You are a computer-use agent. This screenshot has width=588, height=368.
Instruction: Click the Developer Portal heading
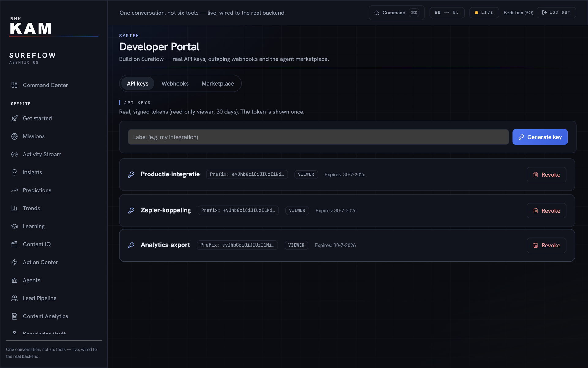pyautogui.click(x=159, y=47)
